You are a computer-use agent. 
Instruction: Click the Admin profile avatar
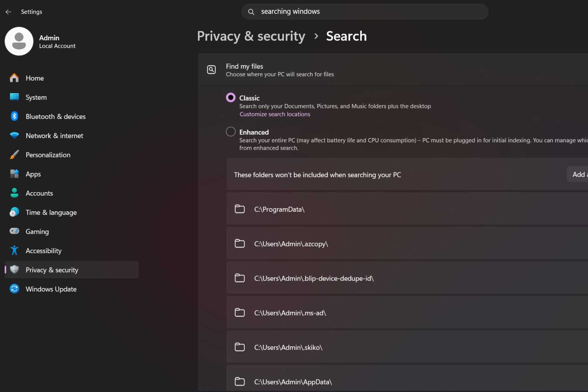(19, 41)
